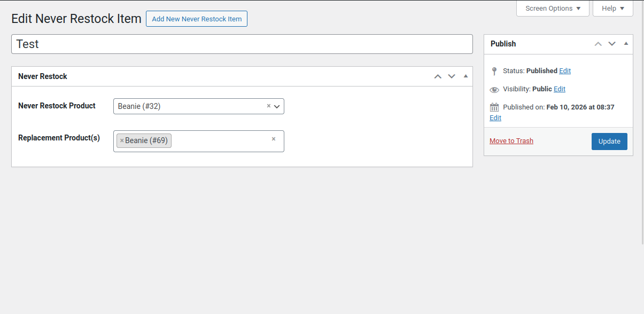This screenshot has width=644, height=314.
Task: Clear selected Never Restock Product
Action: click(269, 106)
